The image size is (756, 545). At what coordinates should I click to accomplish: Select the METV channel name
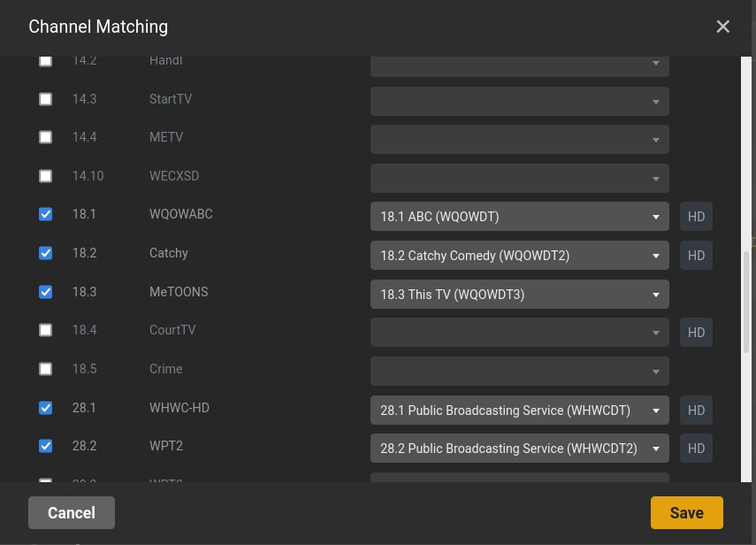click(x=166, y=137)
